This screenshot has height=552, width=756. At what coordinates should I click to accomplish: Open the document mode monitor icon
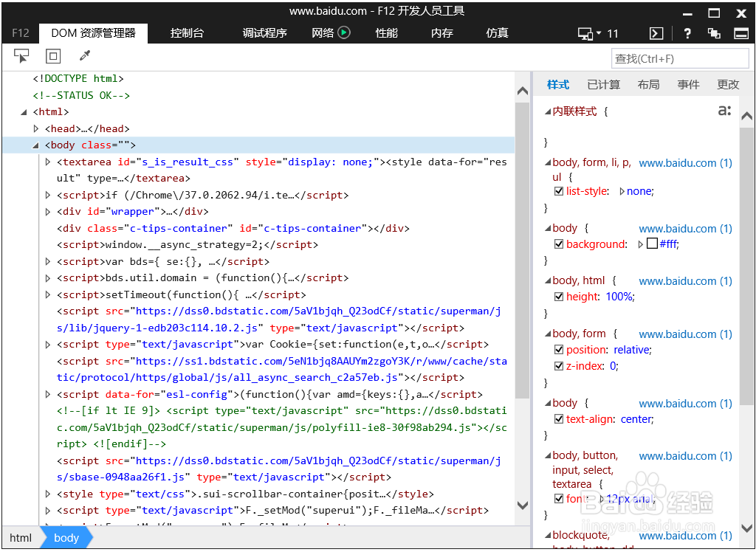pyautogui.click(x=585, y=33)
